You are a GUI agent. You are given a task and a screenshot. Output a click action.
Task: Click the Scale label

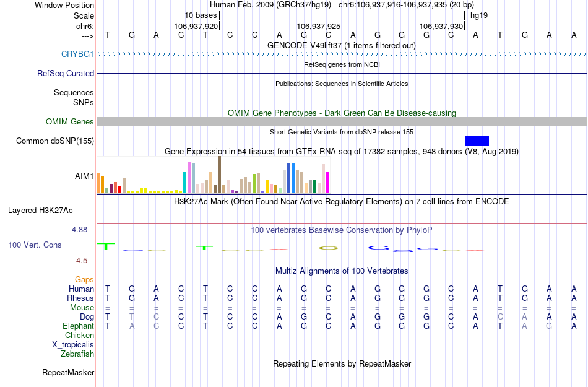click(x=84, y=15)
